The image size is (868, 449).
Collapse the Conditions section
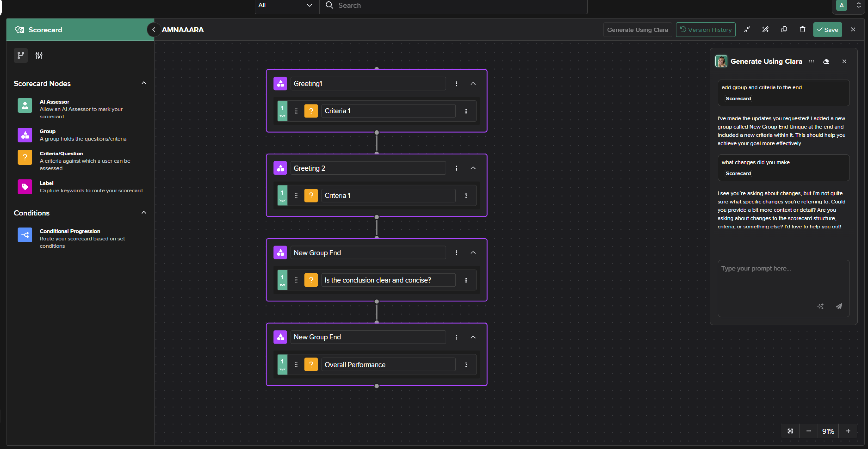tap(144, 212)
